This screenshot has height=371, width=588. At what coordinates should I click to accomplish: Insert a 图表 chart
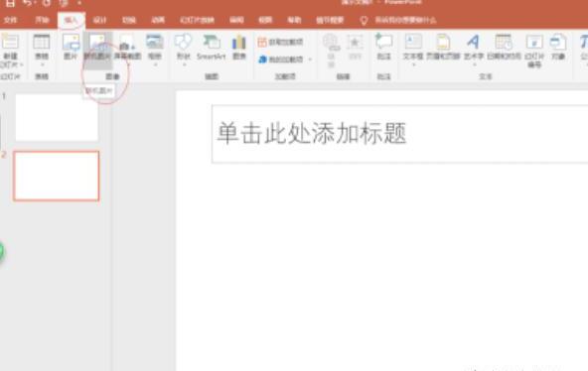[x=238, y=48]
